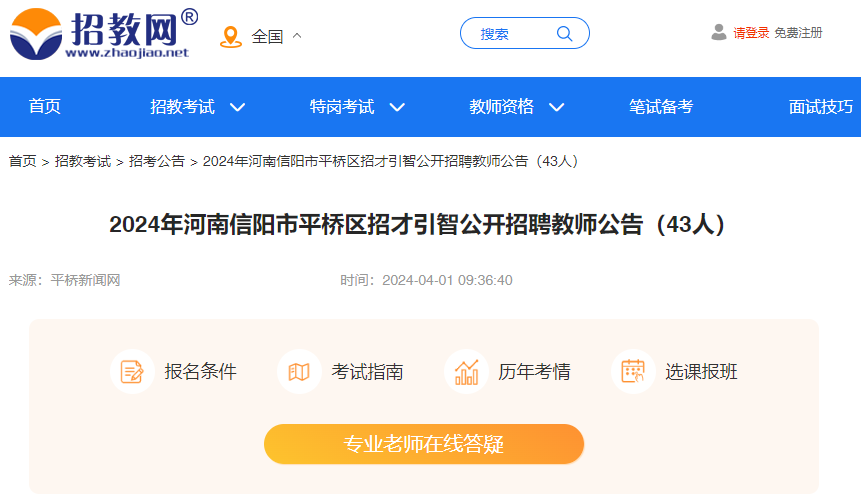The height and width of the screenshot is (503, 861).
Task: Open the 面试技巧 navigation item
Action: [x=821, y=107]
